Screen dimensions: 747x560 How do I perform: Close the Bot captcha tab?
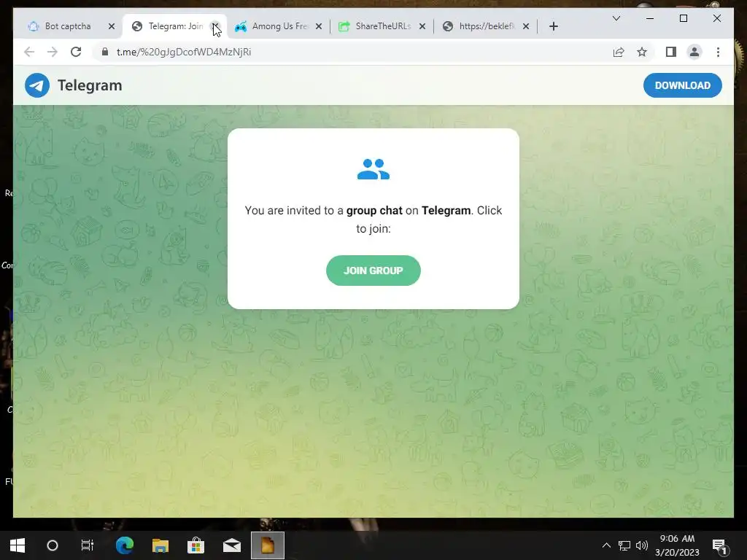(112, 26)
